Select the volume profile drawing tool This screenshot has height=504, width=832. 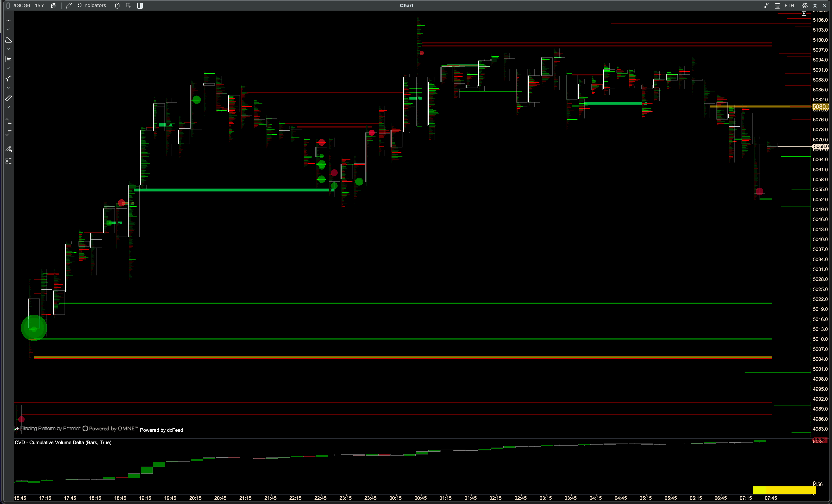pos(8,59)
